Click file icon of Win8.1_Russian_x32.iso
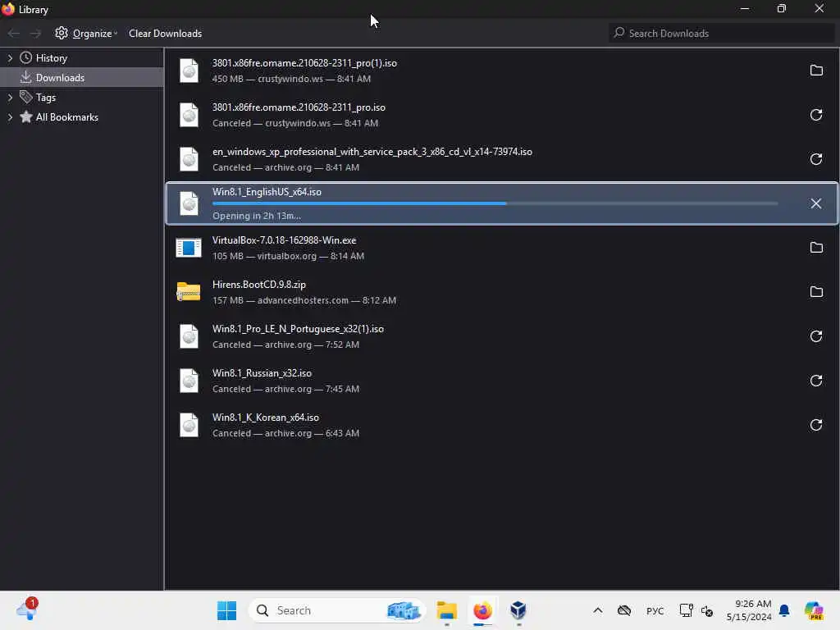Screen dimensions: 840x630 click(x=189, y=381)
